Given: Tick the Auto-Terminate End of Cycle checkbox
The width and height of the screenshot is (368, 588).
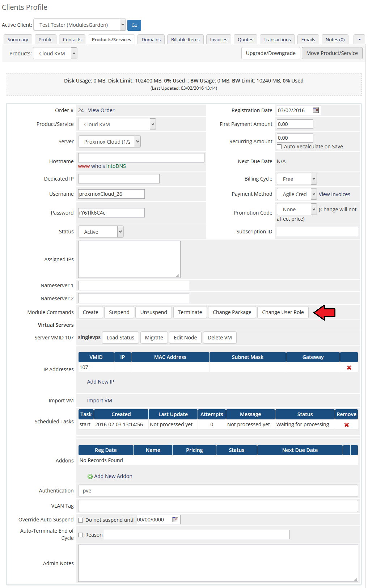Looking at the screenshot, I should [x=81, y=535].
